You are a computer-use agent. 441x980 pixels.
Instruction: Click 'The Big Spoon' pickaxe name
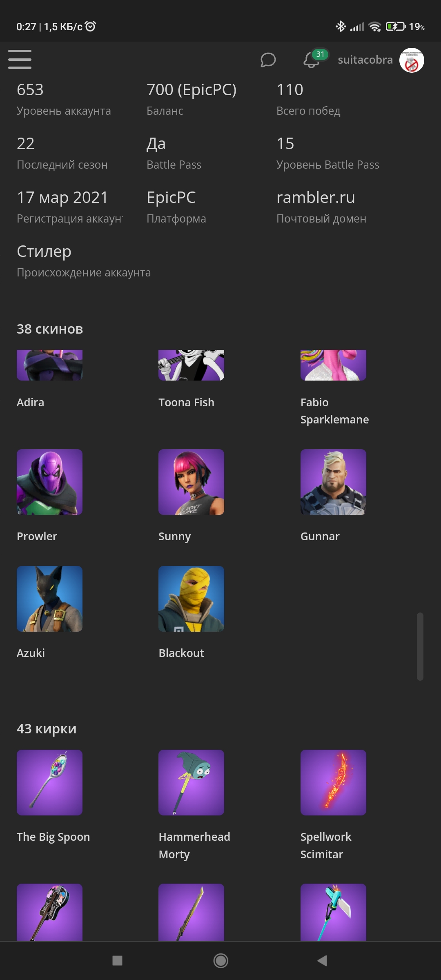pyautogui.click(x=53, y=837)
